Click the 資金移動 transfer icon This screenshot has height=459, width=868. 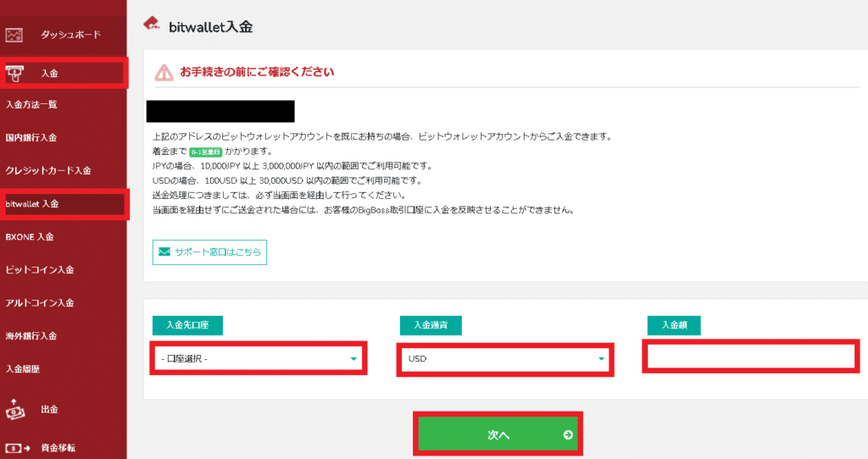[18, 448]
